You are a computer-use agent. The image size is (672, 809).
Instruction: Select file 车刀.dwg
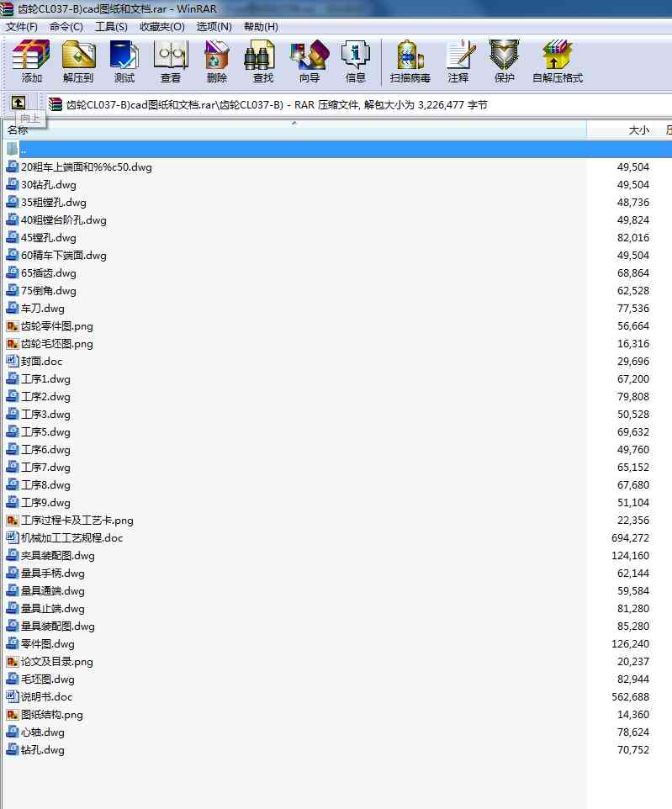(43, 309)
